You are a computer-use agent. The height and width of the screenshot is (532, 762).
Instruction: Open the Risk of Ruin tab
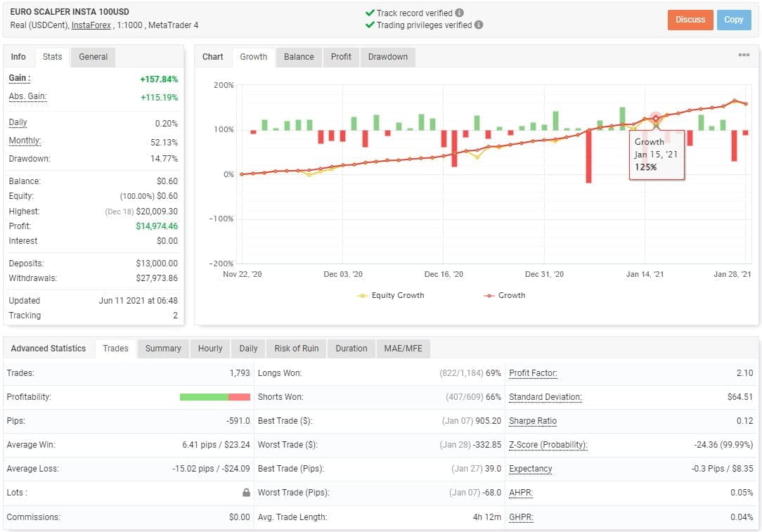(295, 348)
